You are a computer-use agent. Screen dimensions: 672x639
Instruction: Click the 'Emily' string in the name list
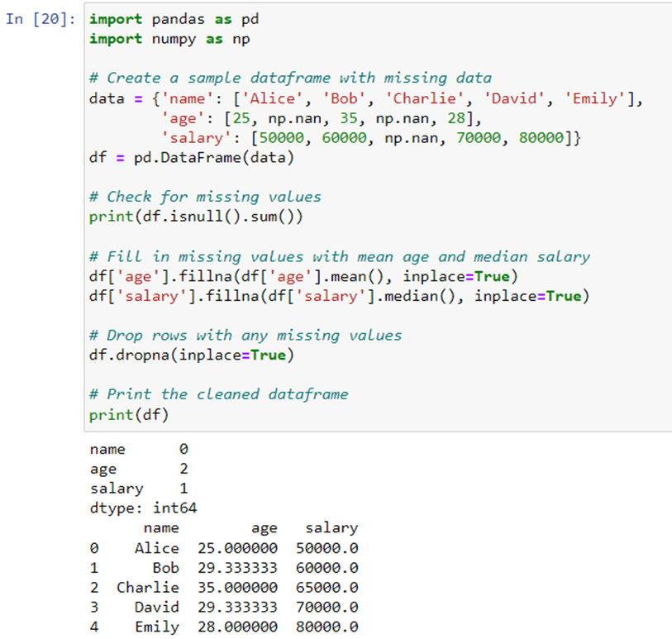click(x=595, y=98)
